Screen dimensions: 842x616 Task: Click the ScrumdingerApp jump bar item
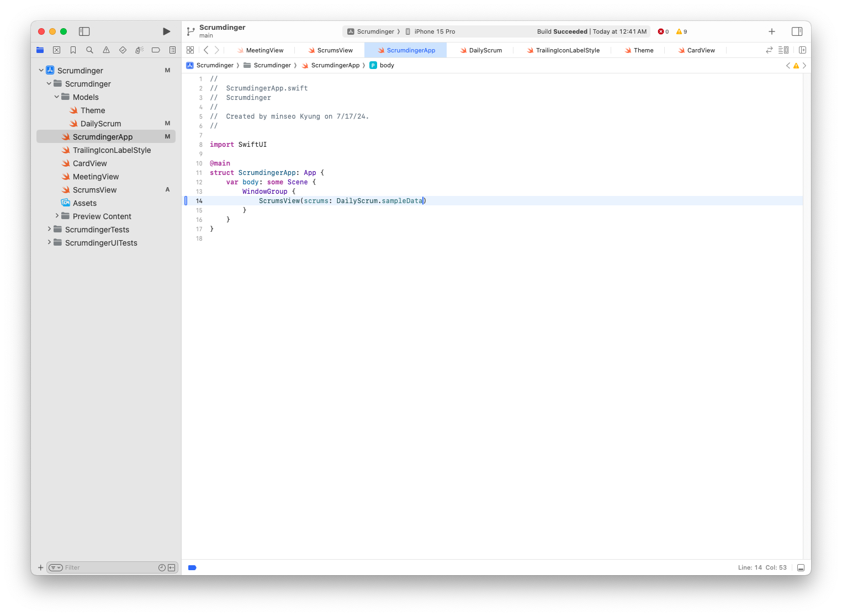(x=330, y=65)
